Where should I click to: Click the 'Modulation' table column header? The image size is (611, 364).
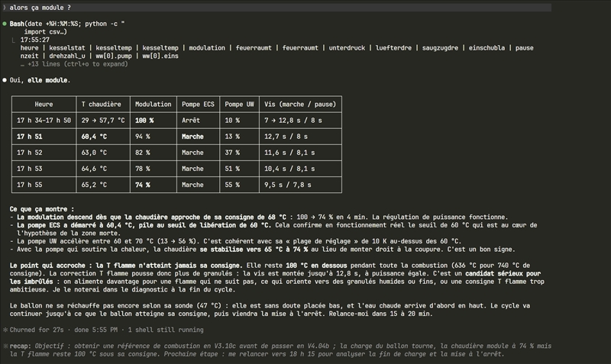point(154,105)
